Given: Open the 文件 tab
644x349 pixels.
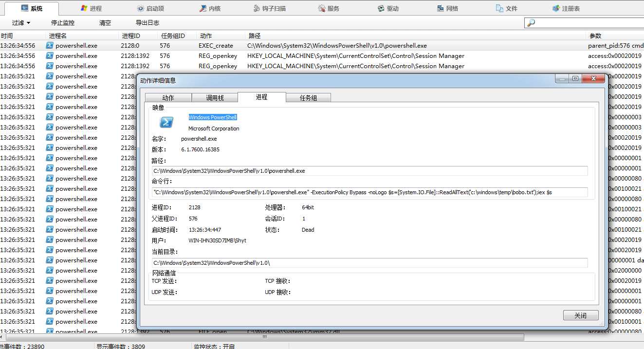Looking at the screenshot, I should pyautogui.click(x=507, y=8).
